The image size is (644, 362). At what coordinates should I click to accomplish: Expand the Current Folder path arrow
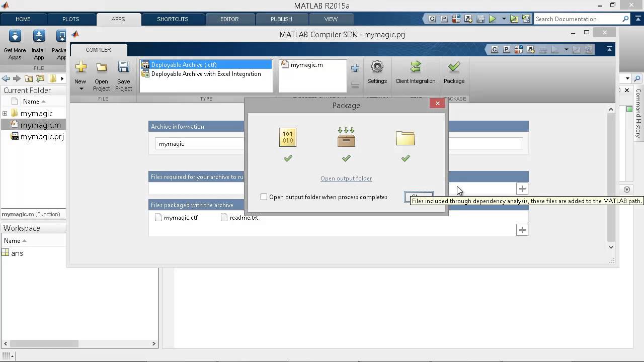click(62, 78)
